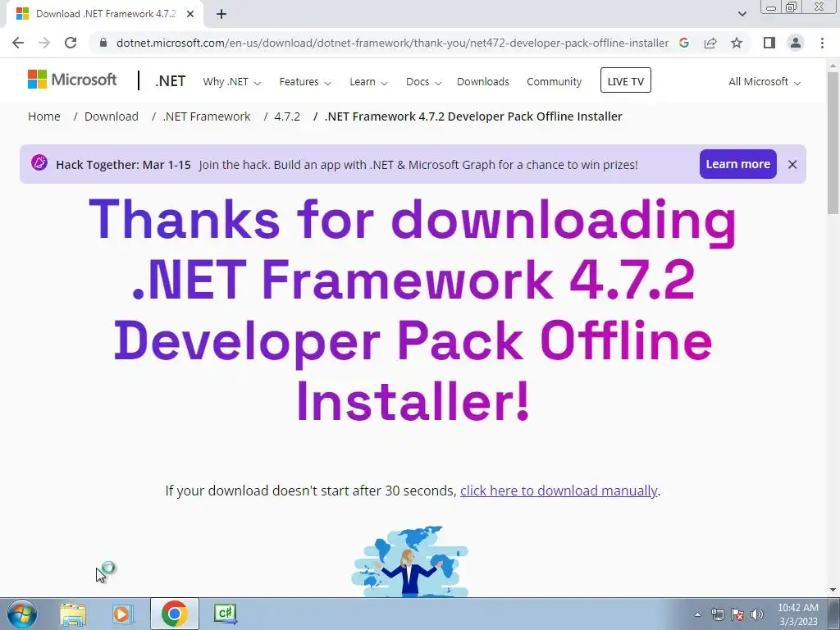This screenshot has width=840, height=630.
Task: Expand the Features dropdown
Action: 305,82
